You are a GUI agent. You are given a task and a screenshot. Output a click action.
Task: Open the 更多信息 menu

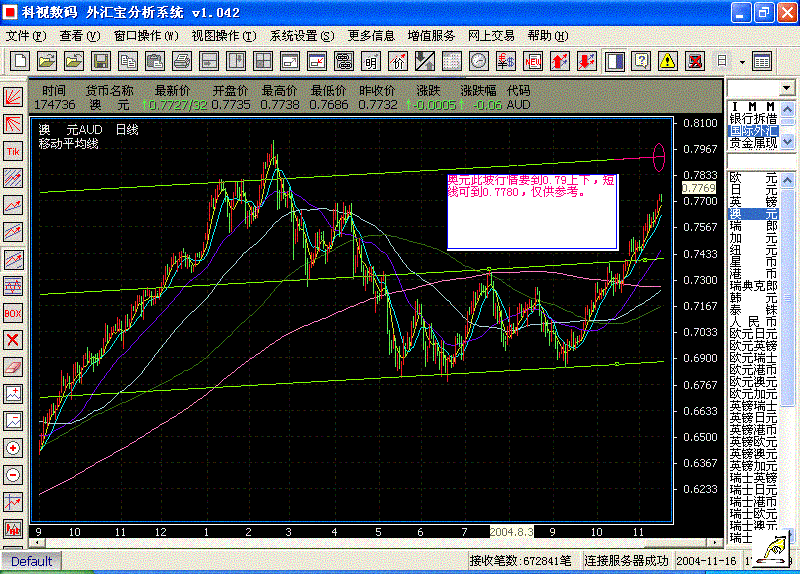[371, 36]
